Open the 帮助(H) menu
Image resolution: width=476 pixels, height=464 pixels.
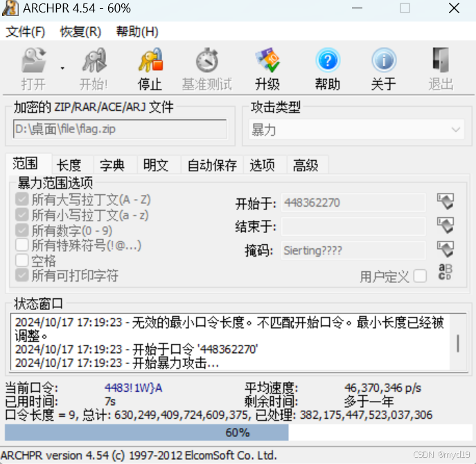[x=137, y=32]
